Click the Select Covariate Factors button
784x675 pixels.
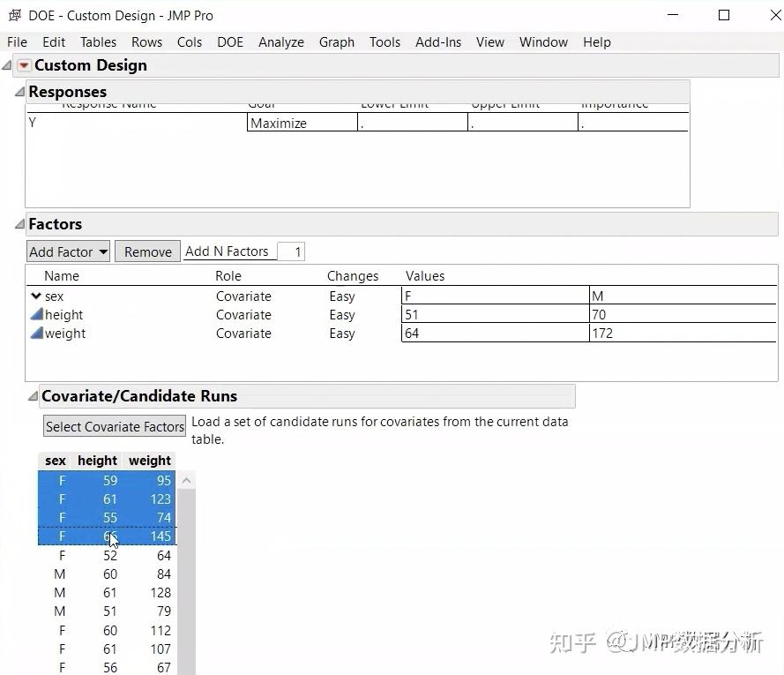pos(114,425)
